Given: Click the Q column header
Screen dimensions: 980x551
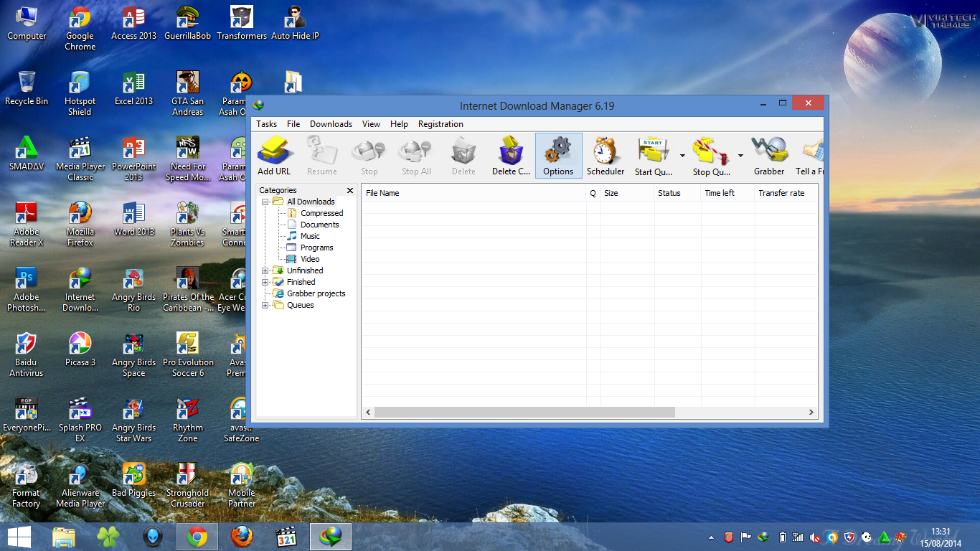Looking at the screenshot, I should [593, 193].
